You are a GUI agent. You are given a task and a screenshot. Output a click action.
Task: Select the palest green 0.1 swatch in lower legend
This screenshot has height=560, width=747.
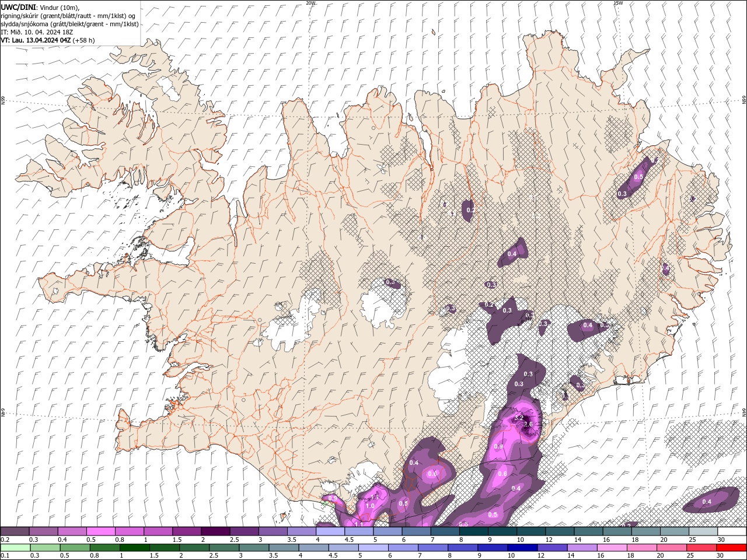click(15, 548)
